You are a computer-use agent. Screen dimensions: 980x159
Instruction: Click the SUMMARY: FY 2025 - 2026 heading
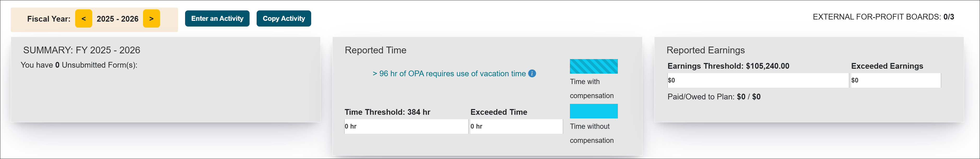click(82, 49)
